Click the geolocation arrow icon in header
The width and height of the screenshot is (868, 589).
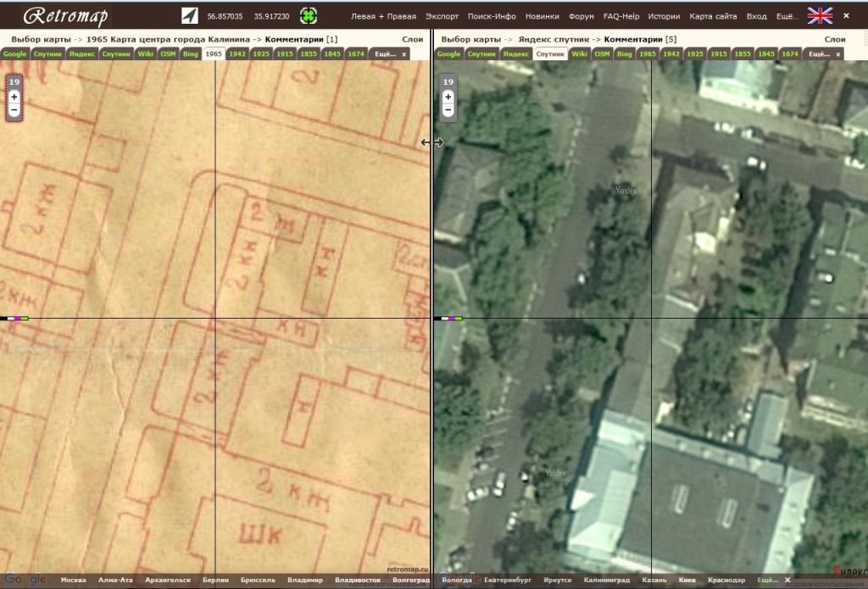click(x=189, y=16)
